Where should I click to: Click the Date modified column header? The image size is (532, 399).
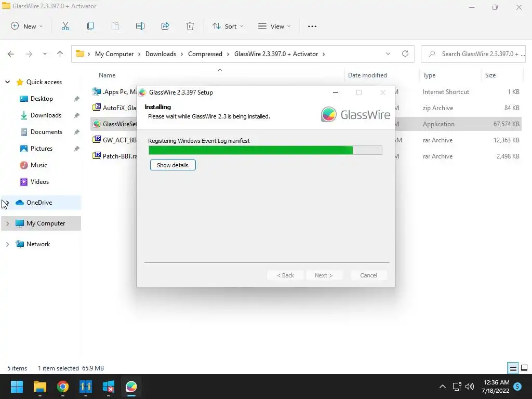tap(367, 75)
